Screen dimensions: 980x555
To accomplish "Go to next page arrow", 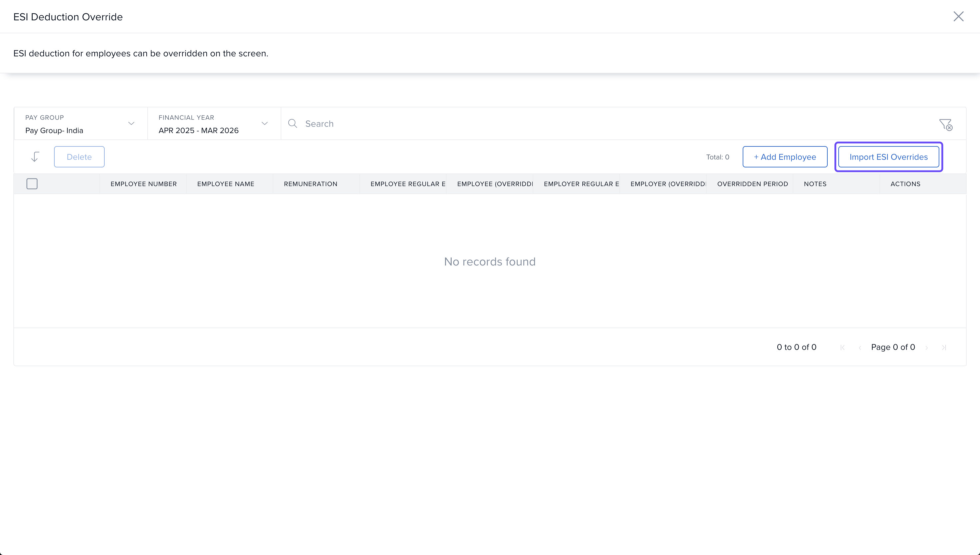I will point(927,347).
